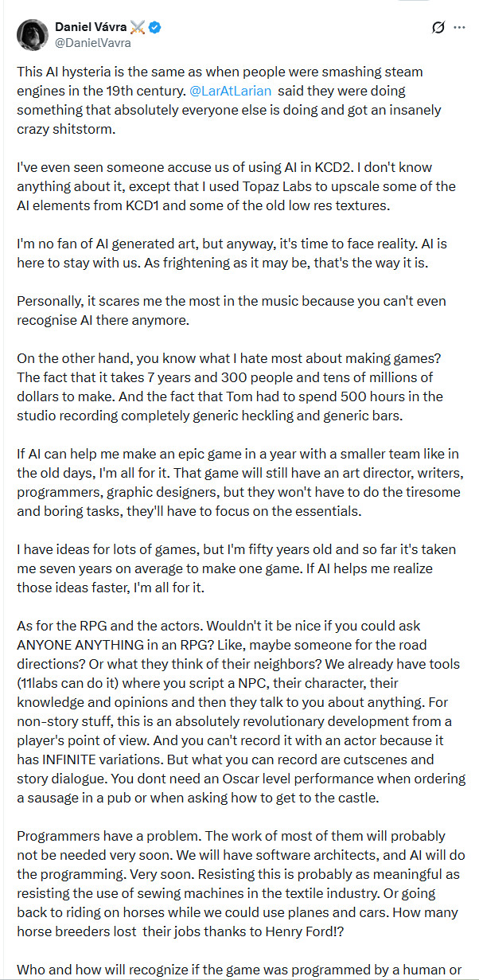Click the Grok icon in the post header

tap(437, 28)
